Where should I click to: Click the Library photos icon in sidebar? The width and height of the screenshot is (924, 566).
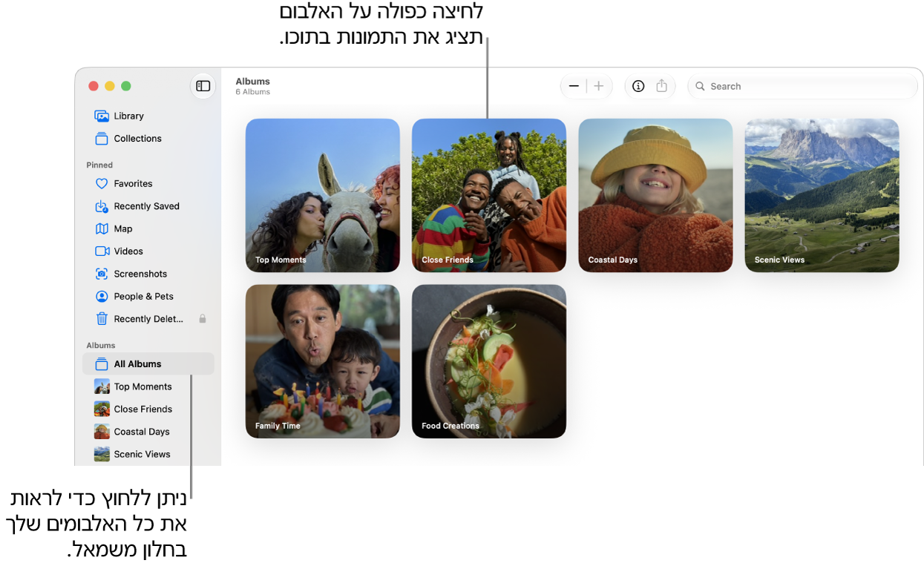pyautogui.click(x=102, y=116)
